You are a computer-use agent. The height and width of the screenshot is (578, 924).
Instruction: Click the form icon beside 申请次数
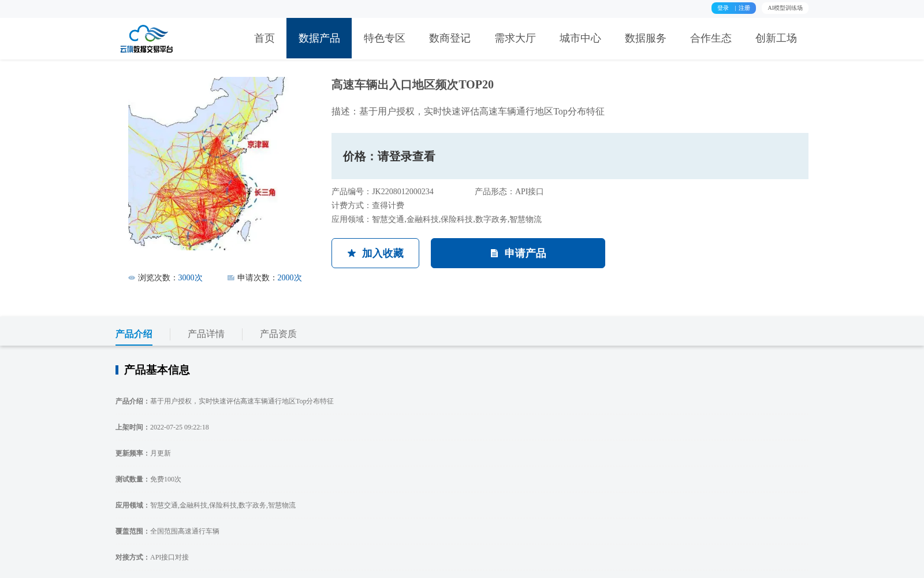pos(231,278)
